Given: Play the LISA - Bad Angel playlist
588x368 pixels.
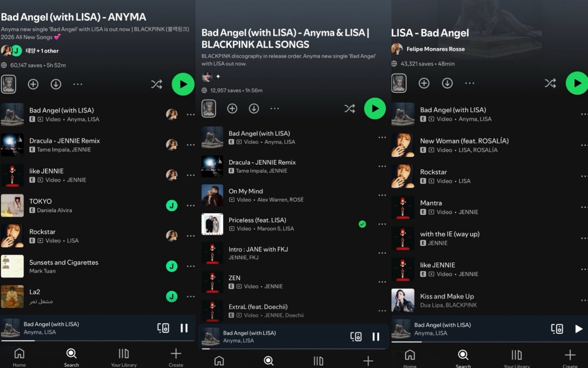Looking at the screenshot, I should point(577,83).
